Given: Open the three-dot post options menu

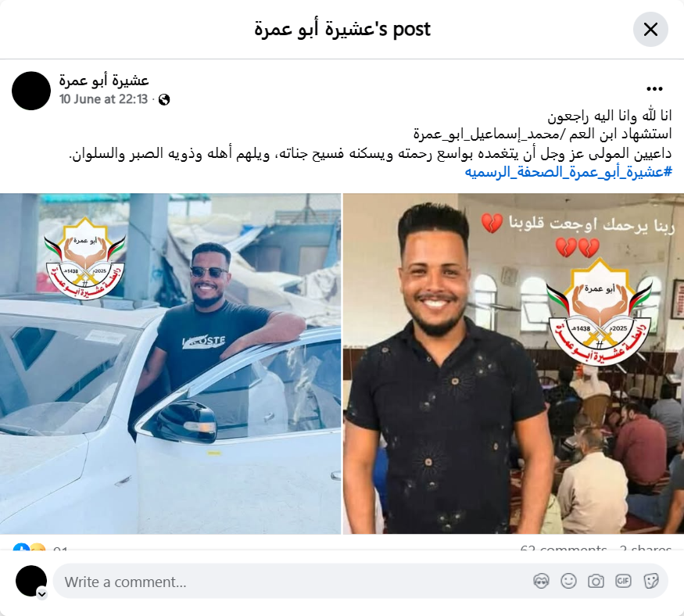Looking at the screenshot, I should [654, 89].
